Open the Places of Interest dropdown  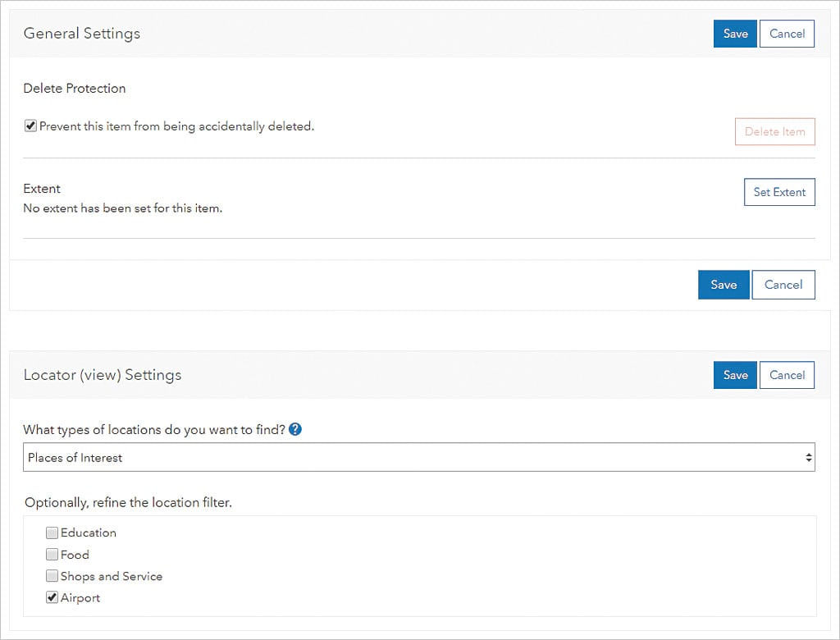[x=410, y=458]
